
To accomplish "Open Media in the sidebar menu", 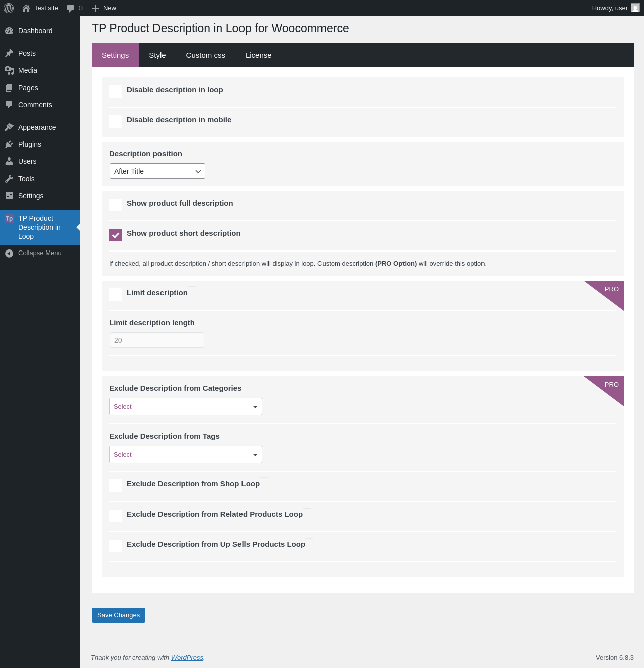I will click(40, 70).
